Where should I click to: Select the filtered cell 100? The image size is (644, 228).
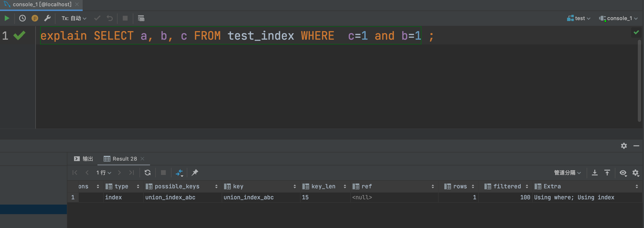coord(505,197)
